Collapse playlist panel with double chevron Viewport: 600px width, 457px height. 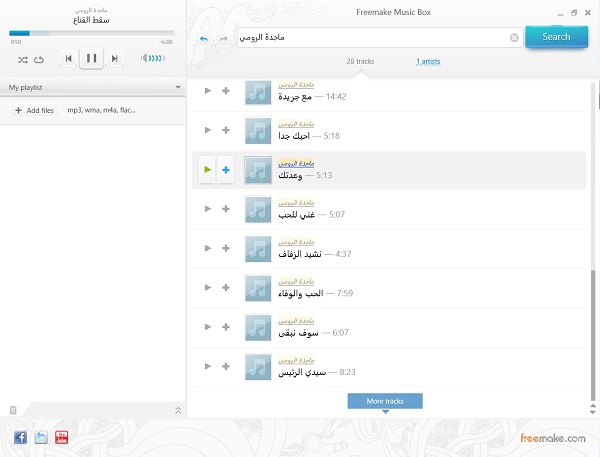tap(178, 411)
